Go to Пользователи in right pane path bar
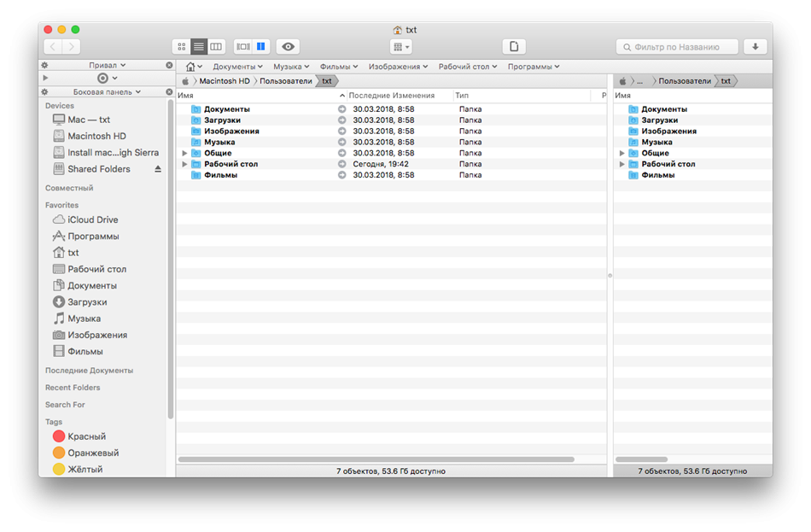The height and width of the screenshot is (532, 811). (x=685, y=81)
